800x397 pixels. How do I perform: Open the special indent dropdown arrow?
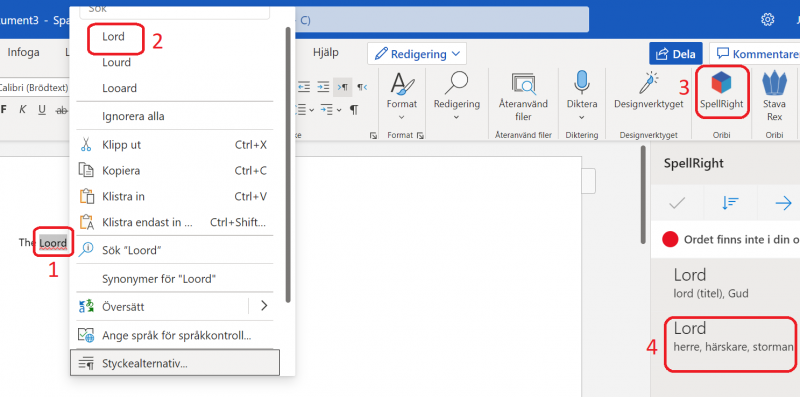(338, 109)
